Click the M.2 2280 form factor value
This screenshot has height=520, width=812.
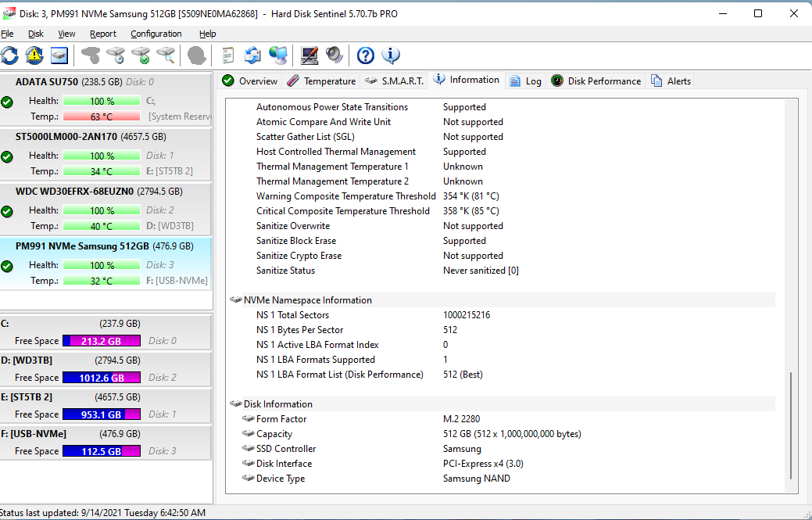point(461,419)
